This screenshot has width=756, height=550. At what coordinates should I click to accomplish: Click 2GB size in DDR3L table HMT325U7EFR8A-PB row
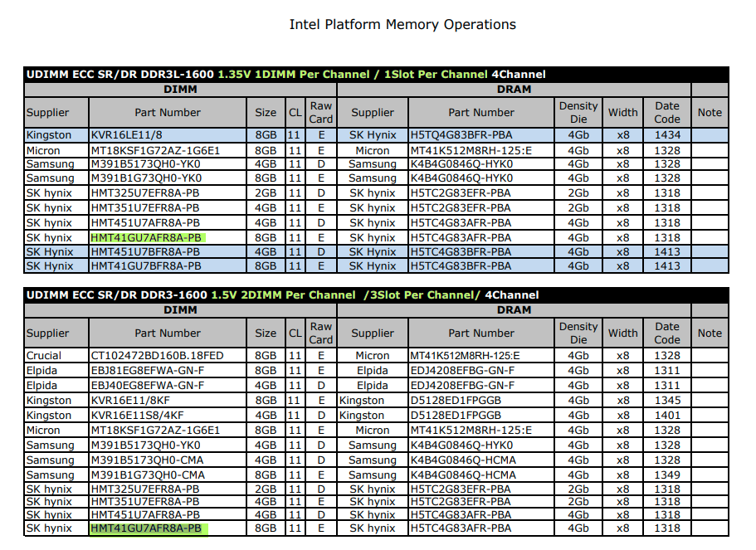[266, 192]
